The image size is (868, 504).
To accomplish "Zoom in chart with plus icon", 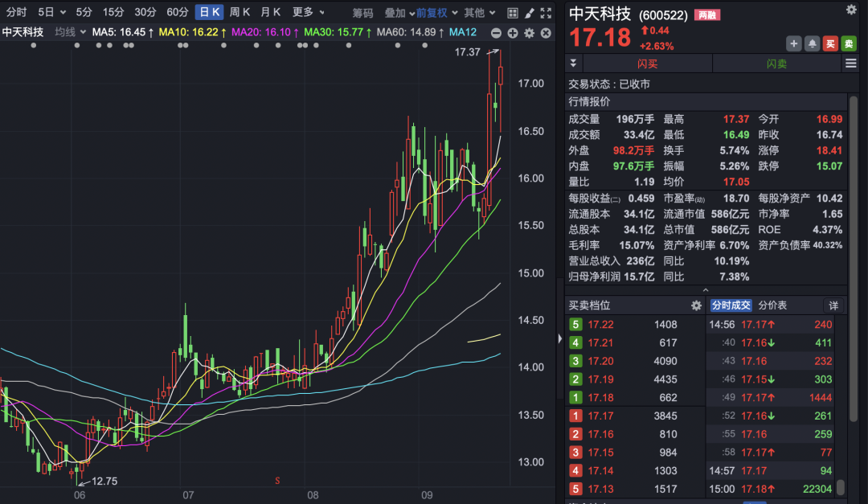I will pos(513,33).
